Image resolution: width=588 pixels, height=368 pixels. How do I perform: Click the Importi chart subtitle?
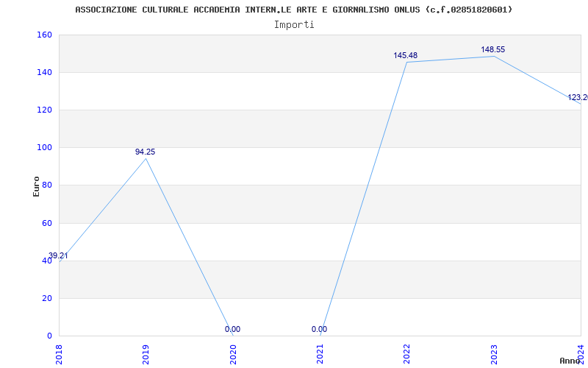click(294, 25)
